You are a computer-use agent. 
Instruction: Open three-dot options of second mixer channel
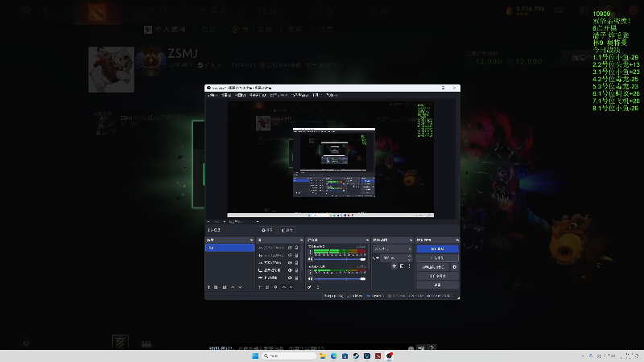pyautogui.click(x=310, y=272)
